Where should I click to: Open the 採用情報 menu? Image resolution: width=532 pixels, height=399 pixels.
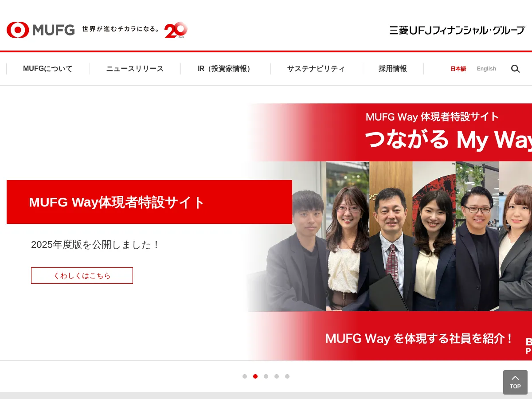(392, 69)
